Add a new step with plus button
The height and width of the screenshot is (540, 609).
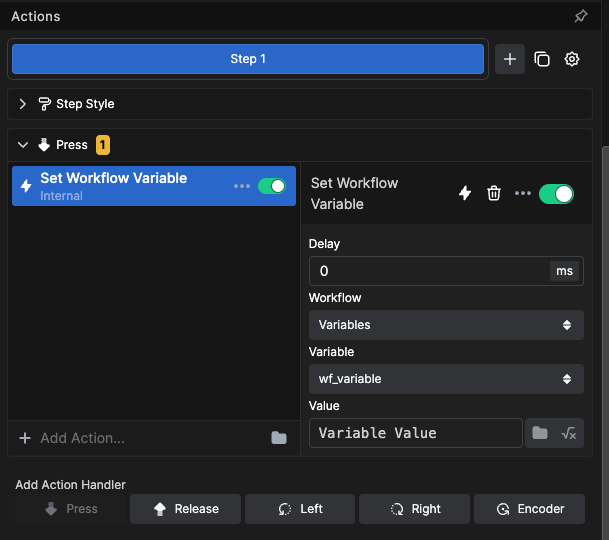pyautogui.click(x=510, y=59)
